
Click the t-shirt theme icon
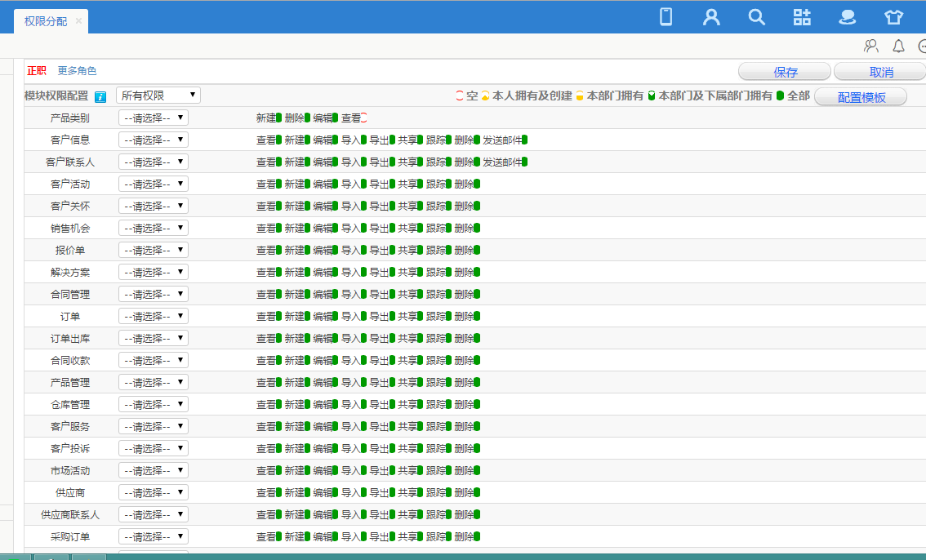[x=893, y=17]
